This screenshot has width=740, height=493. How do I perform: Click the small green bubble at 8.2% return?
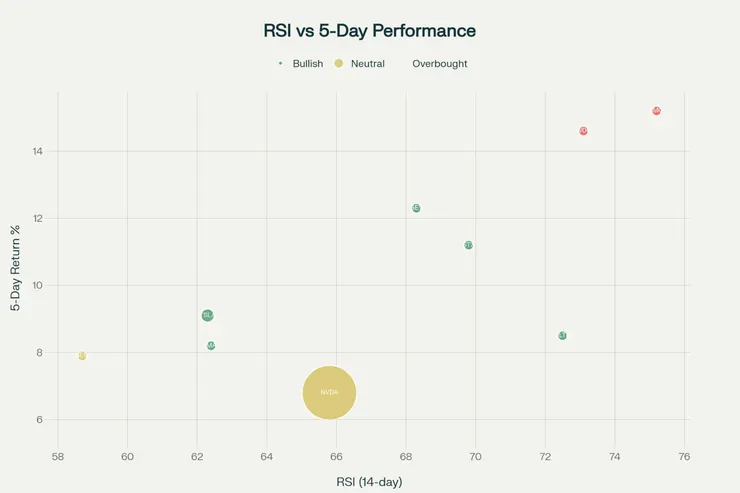[211, 346]
